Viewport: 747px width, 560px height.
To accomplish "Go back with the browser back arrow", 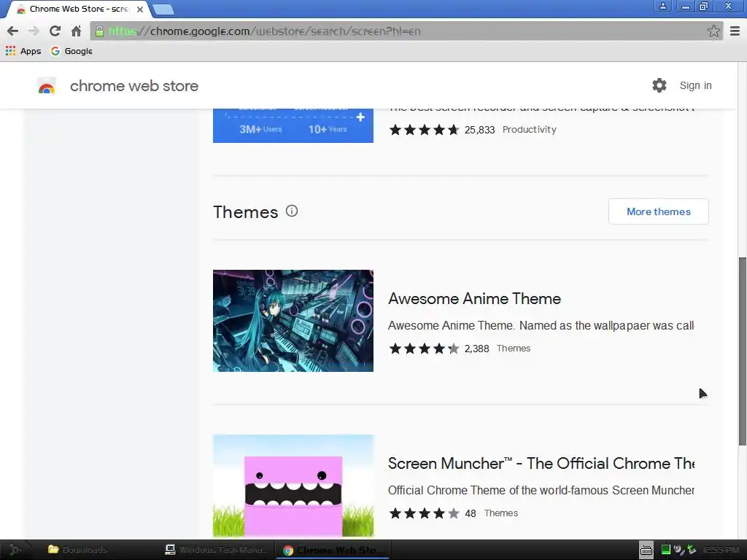I will point(13,31).
